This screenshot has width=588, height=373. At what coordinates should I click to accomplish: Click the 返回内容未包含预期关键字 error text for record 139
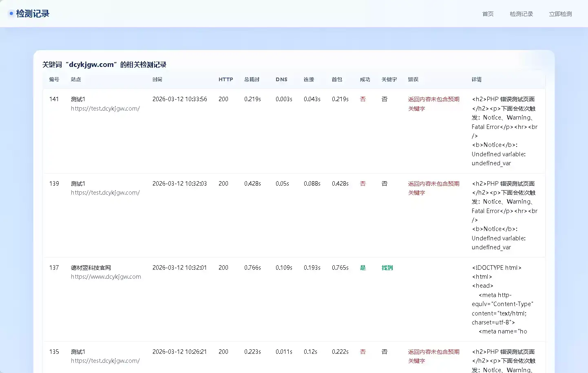tap(433, 188)
